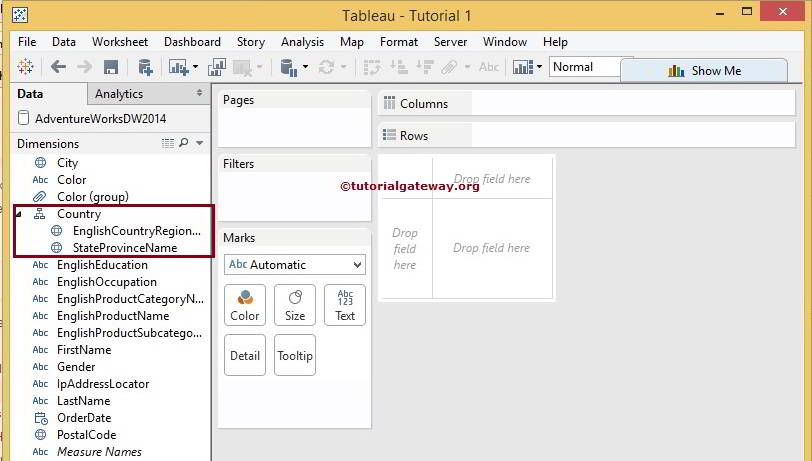This screenshot has width=812, height=461.
Task: Select the Color (group) field
Action: click(x=93, y=197)
